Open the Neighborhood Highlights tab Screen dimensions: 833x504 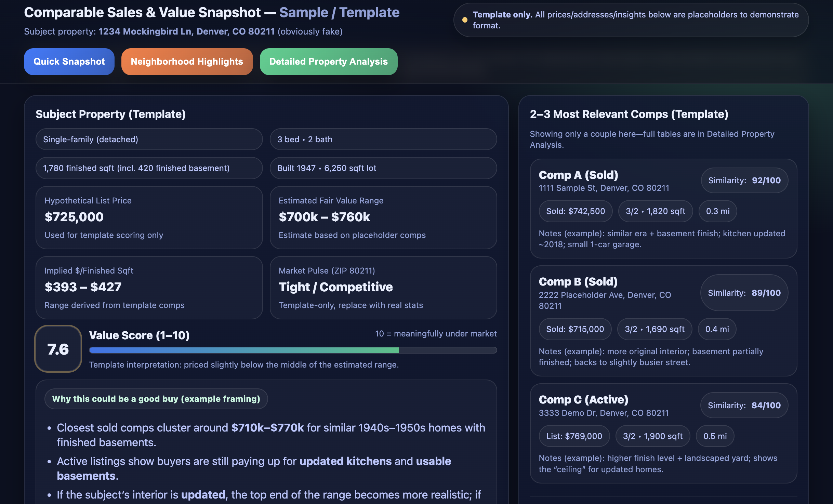(187, 62)
